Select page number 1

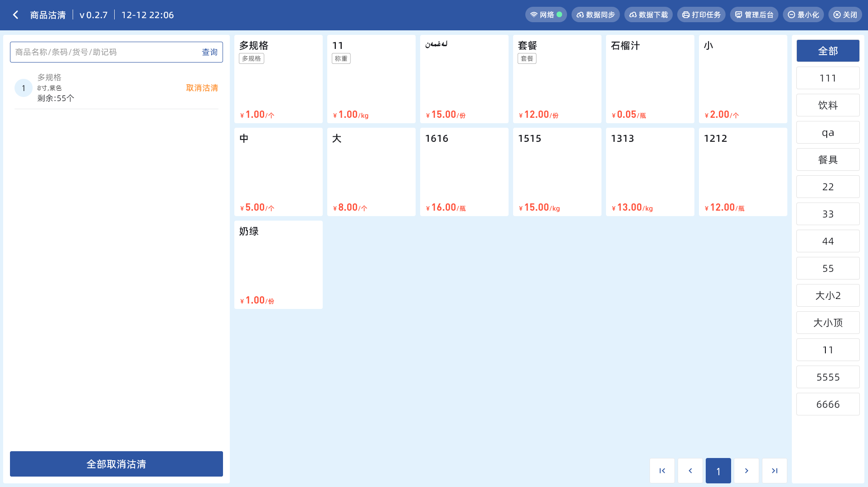(x=718, y=471)
